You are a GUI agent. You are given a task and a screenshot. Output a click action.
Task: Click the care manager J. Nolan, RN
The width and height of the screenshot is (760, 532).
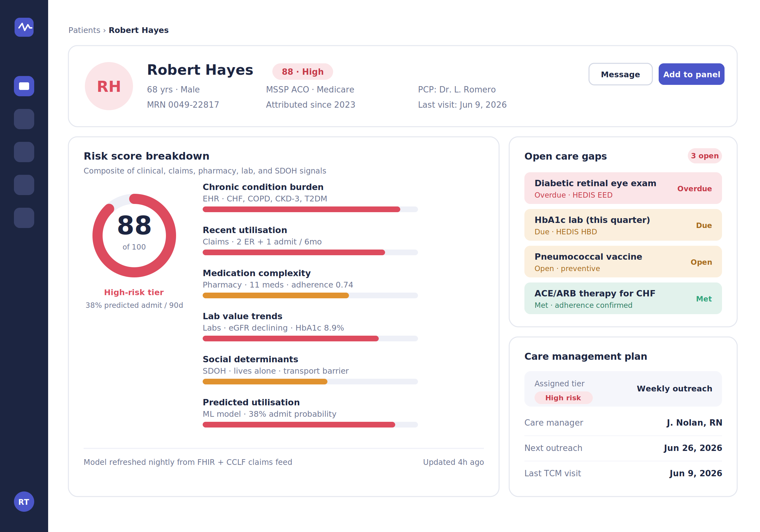coord(694,422)
